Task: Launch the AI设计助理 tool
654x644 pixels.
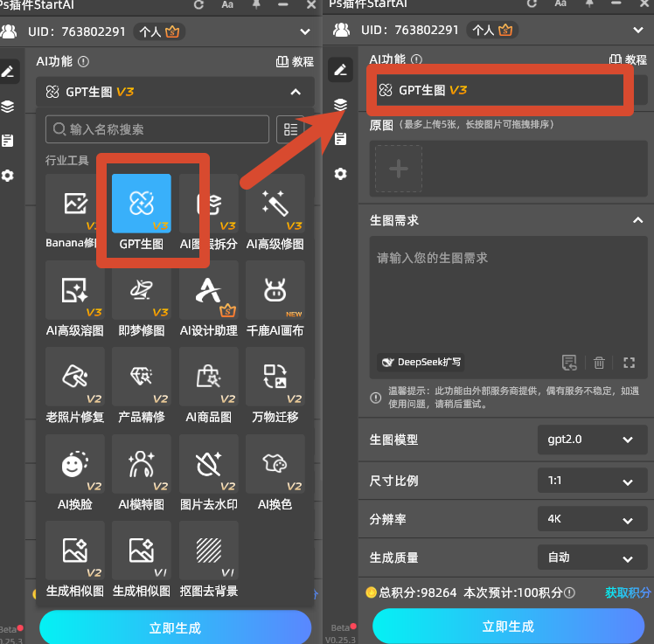Action: point(209,290)
